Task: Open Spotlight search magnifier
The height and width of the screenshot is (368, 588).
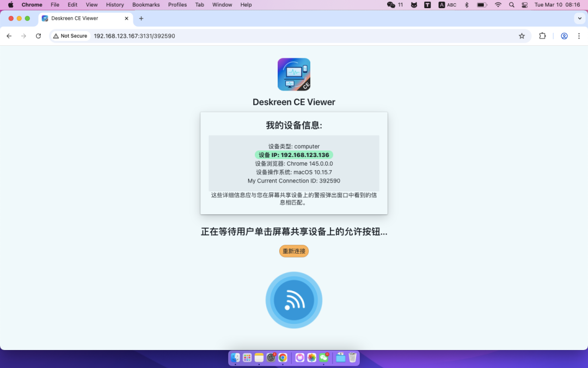Action: (x=511, y=5)
